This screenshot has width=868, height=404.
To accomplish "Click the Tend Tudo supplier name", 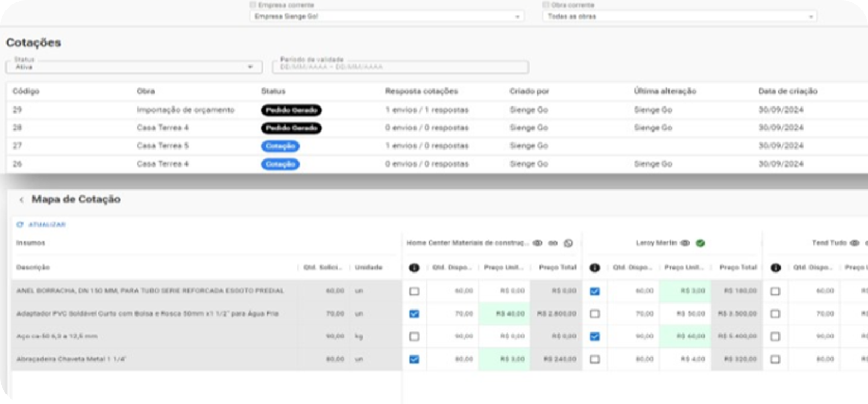I will (x=829, y=243).
